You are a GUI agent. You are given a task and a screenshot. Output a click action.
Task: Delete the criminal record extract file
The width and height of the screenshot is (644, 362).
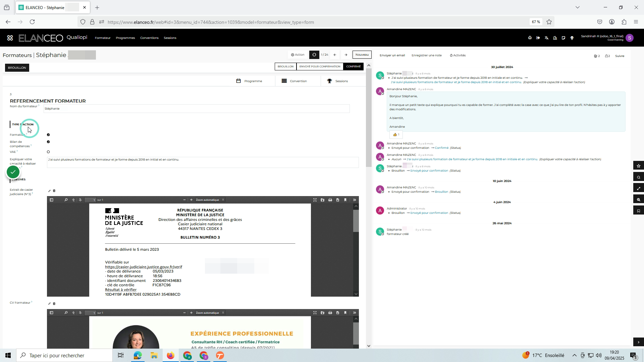click(54, 191)
